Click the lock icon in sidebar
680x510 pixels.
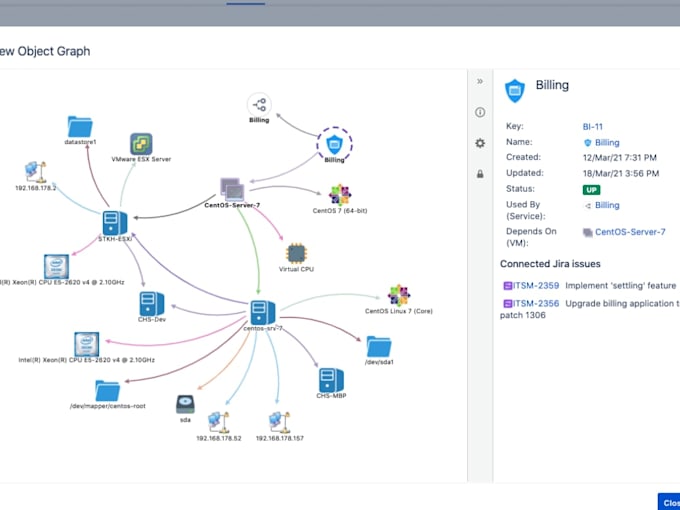tap(480, 174)
